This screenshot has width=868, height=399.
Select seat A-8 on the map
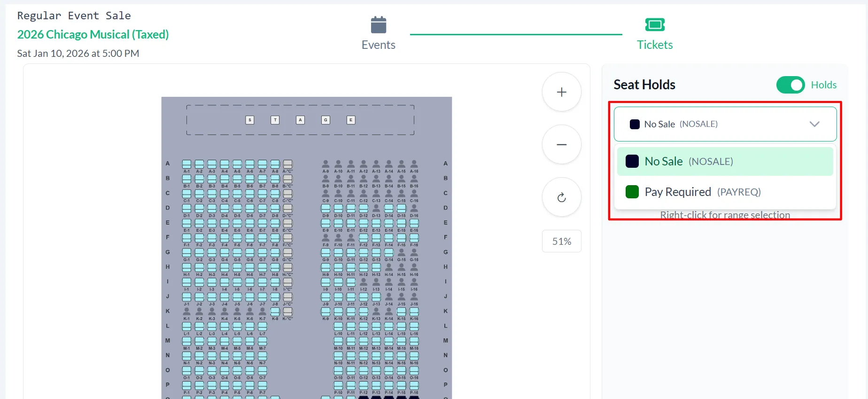coord(275,164)
